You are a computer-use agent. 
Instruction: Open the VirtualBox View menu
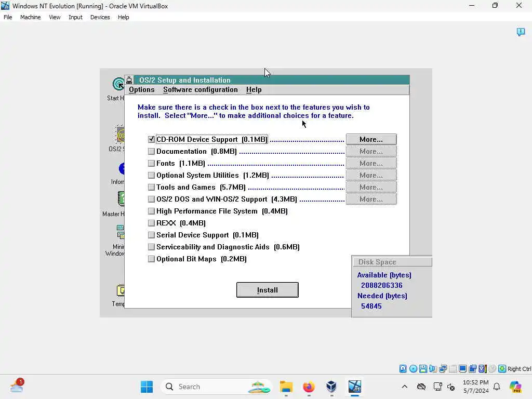(x=55, y=17)
